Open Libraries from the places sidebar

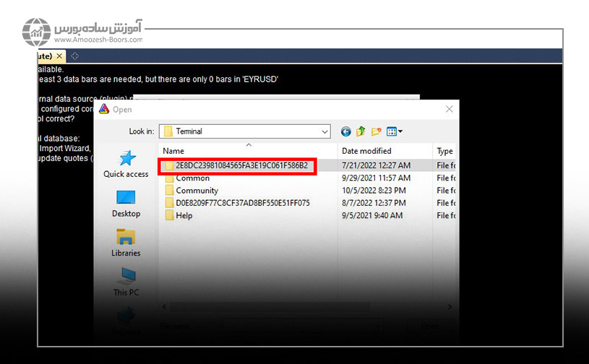click(x=126, y=243)
